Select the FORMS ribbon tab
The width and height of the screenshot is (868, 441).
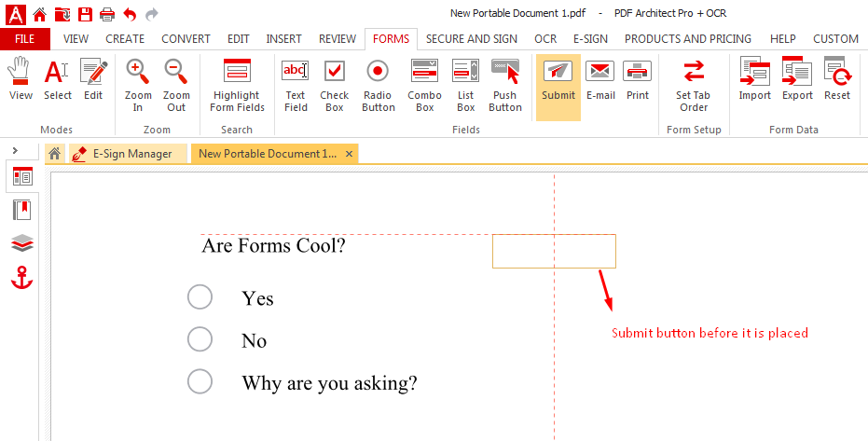point(391,39)
